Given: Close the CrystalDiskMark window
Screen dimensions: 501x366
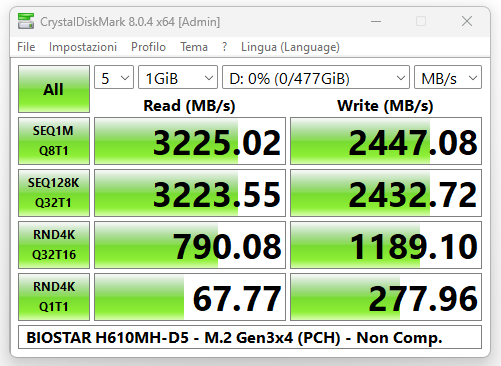Looking at the screenshot, I should click(467, 21).
